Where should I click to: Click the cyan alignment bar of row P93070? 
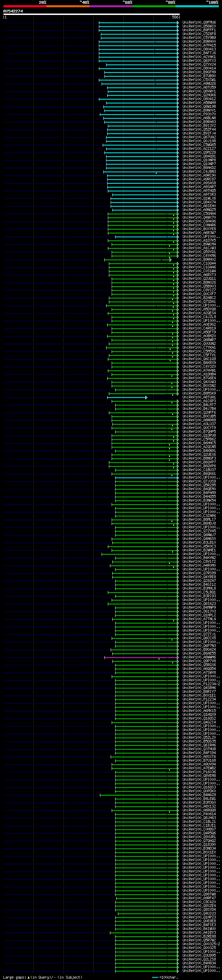(139, 114)
